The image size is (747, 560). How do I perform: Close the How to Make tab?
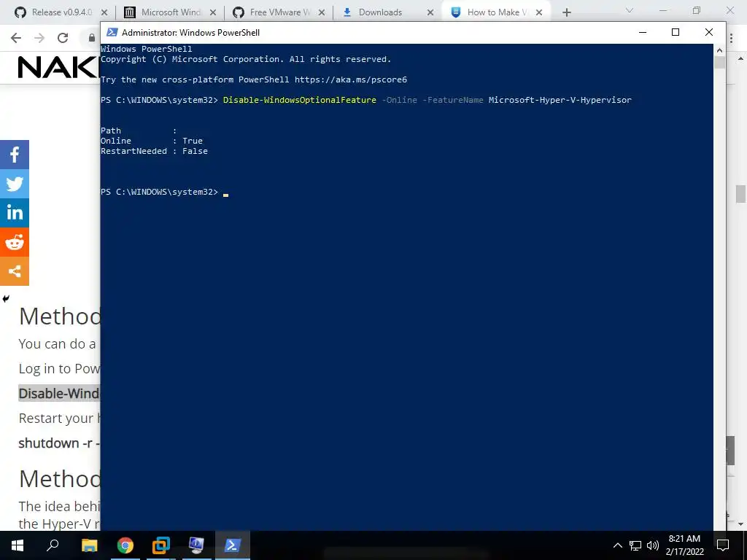539,12
